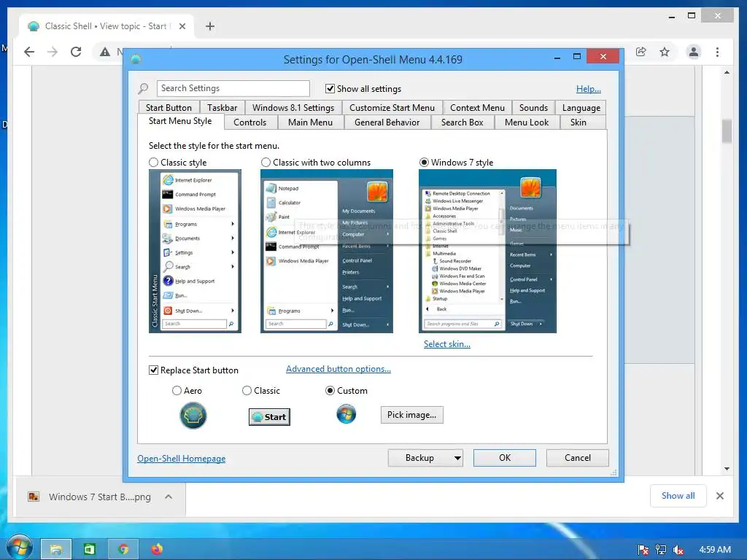Screen dimensions: 747x560
Task: Choose the Custom start button option
Action: (x=330, y=391)
